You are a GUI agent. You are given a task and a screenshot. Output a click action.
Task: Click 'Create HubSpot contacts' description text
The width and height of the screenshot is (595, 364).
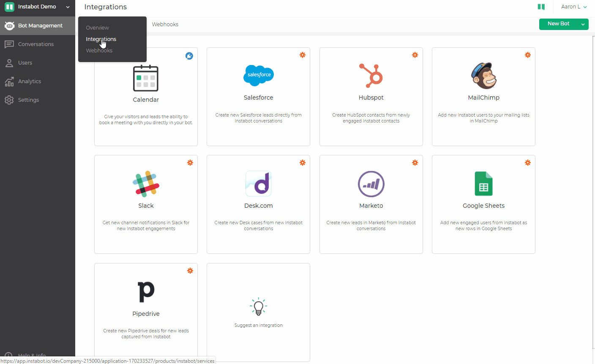[371, 118]
